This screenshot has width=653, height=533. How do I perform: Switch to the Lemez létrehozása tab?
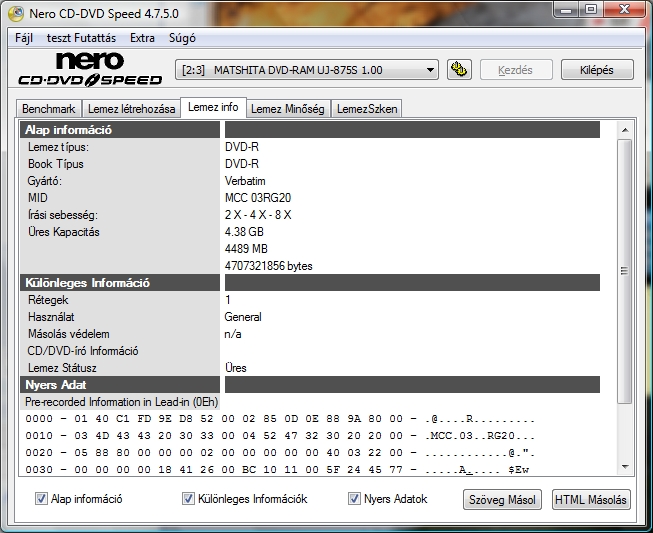131,109
